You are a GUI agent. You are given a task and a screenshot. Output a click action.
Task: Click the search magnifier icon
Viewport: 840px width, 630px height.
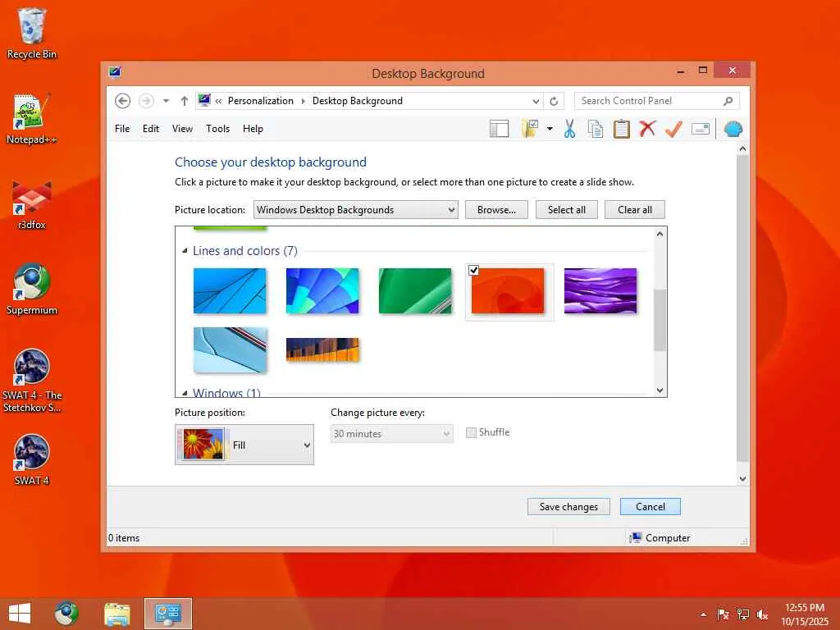pyautogui.click(x=728, y=101)
